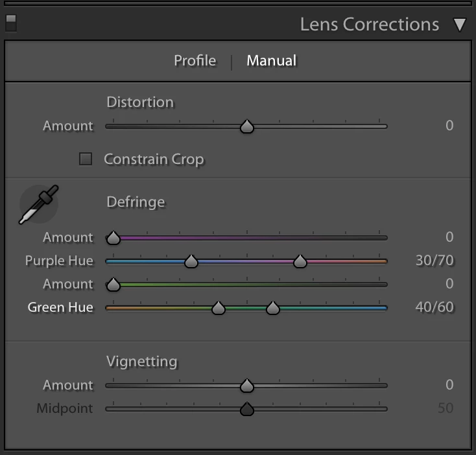Click the Distortion Amount value field
Screen dimensions: 476x455
point(449,126)
